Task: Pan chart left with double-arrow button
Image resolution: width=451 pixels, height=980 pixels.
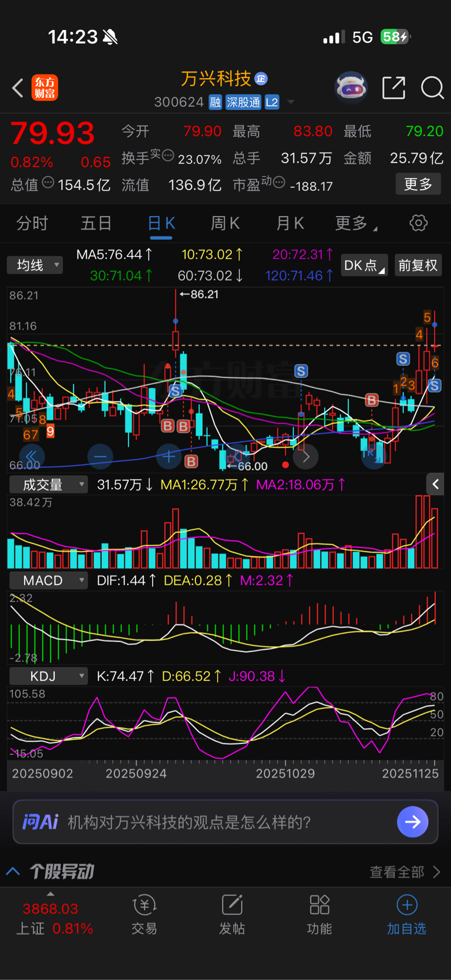Action: click(31, 456)
